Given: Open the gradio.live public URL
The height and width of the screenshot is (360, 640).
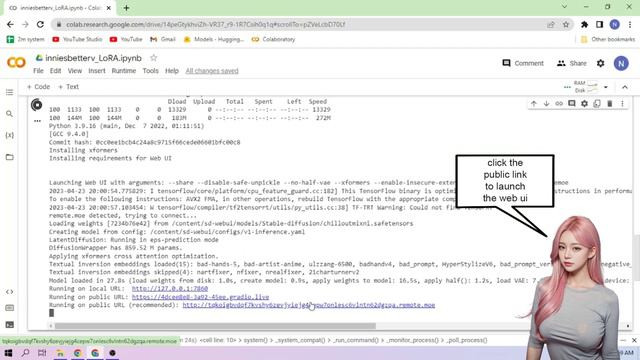Looking at the screenshot, I should 200,297.
